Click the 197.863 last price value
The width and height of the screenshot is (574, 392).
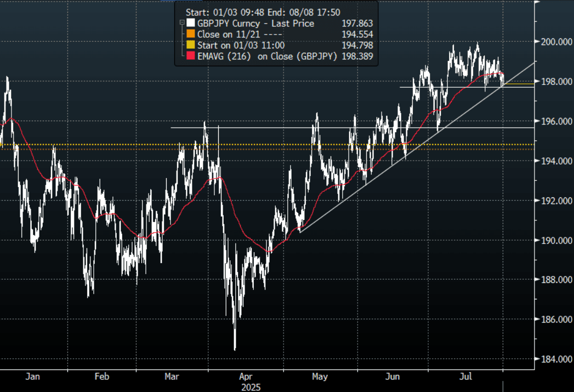point(357,23)
